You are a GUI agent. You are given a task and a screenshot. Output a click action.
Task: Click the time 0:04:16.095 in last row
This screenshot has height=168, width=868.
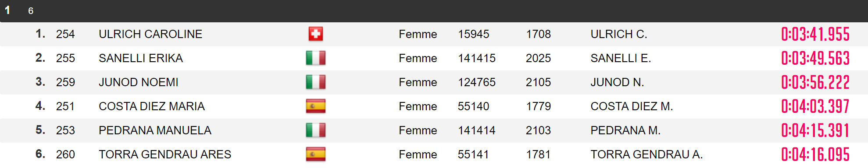tap(815, 154)
